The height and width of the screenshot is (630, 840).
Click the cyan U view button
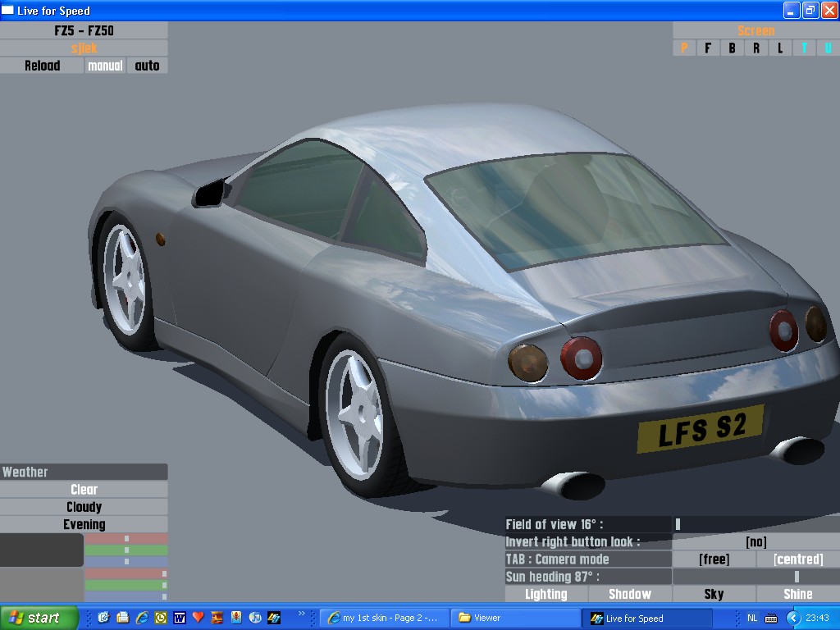coord(829,48)
